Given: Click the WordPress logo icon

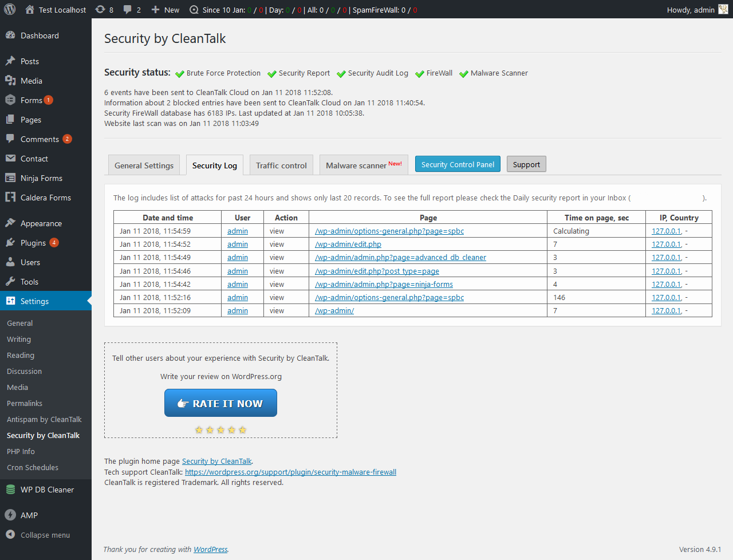Looking at the screenshot, I should point(10,10).
